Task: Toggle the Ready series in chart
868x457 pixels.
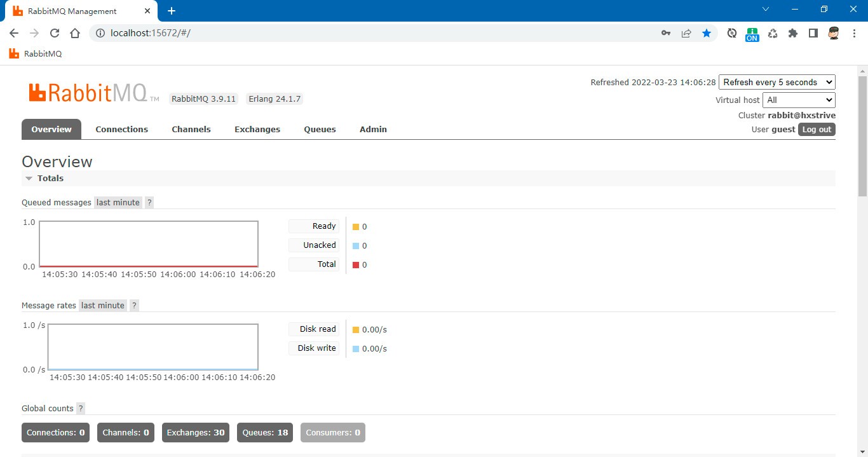Action: (314, 226)
